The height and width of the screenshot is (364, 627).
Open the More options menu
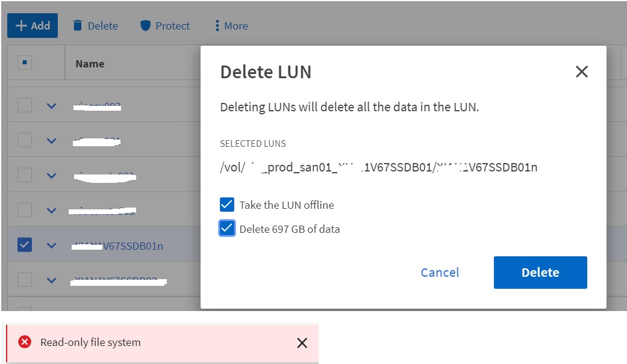point(231,26)
